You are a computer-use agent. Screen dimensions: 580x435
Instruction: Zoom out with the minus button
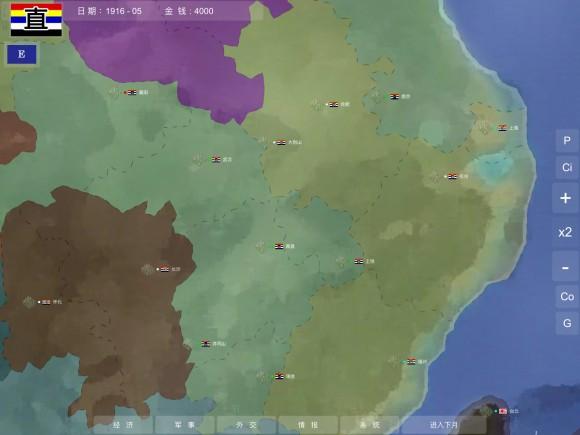tap(565, 267)
